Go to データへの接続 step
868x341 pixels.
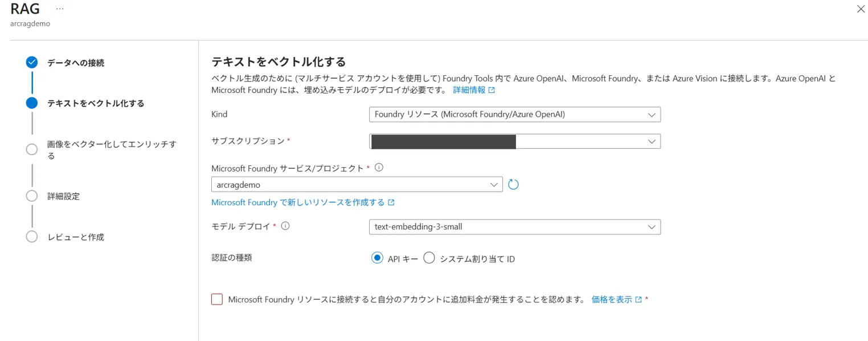click(x=76, y=63)
